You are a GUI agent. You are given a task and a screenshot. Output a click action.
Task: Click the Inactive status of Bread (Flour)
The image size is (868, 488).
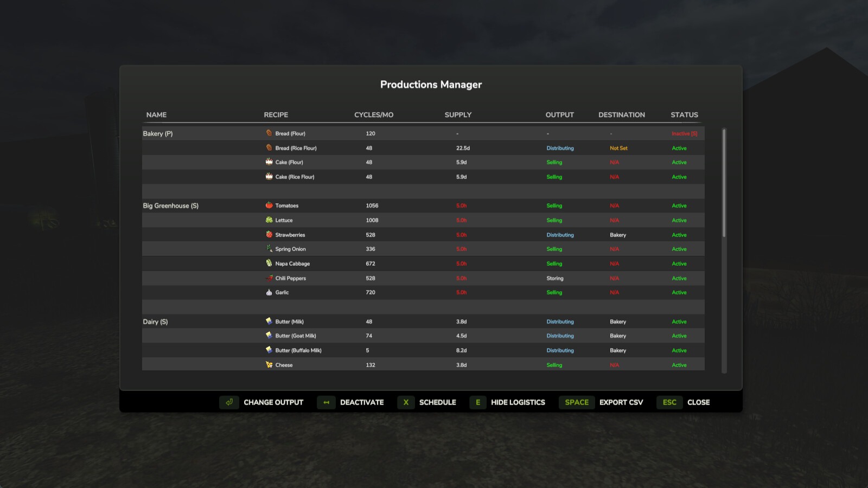tap(684, 133)
